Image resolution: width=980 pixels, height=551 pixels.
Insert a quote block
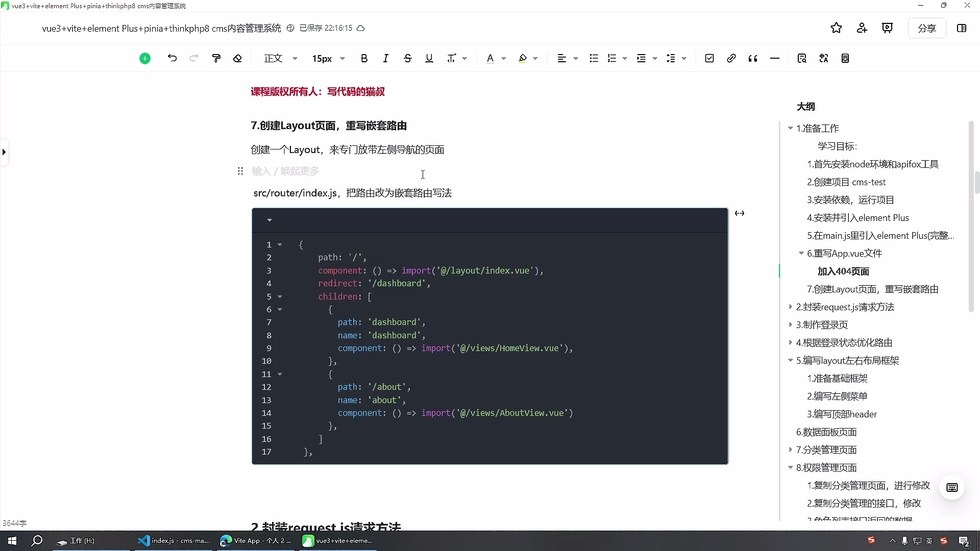pyautogui.click(x=753, y=58)
